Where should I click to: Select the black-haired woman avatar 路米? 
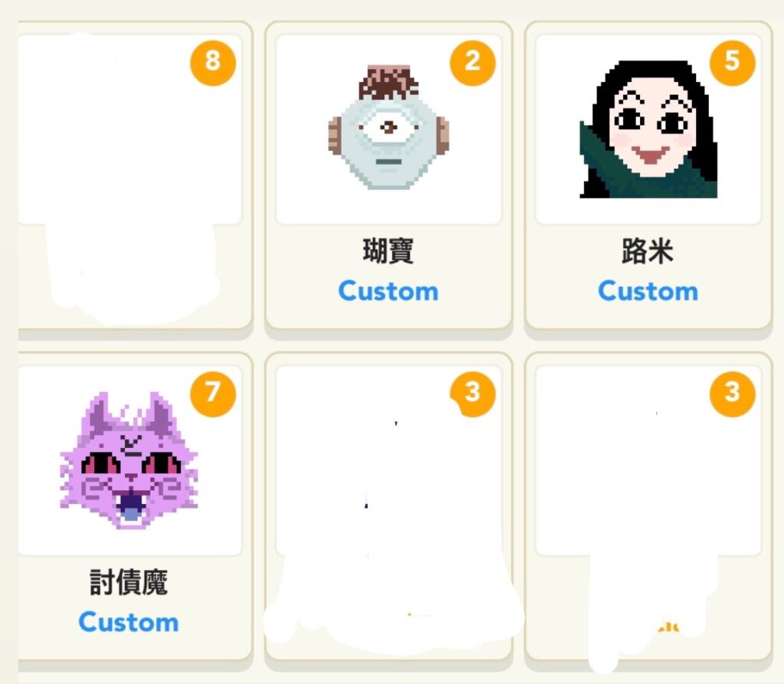tap(648, 129)
